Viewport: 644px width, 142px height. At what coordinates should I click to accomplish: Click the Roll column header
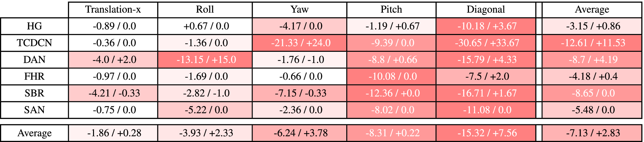(205, 9)
